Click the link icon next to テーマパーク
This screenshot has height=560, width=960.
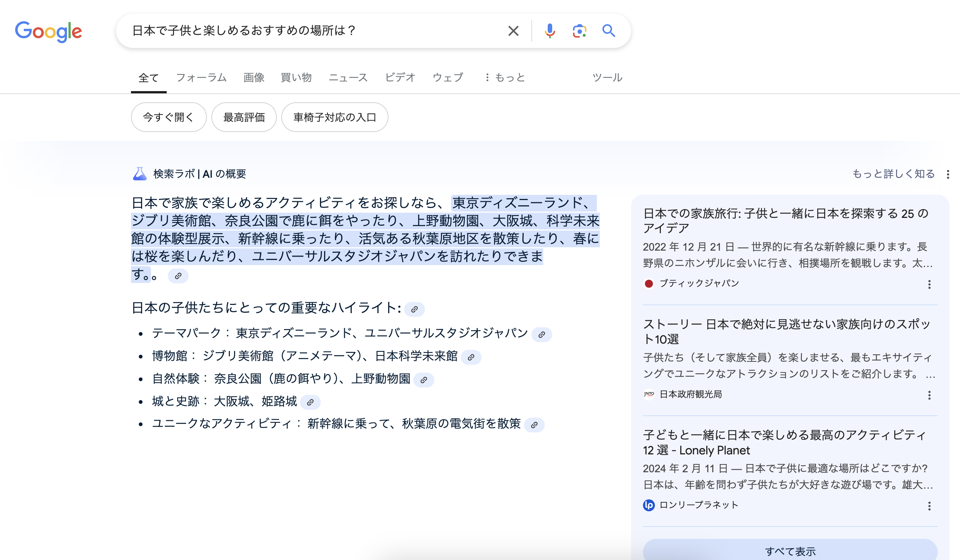click(543, 334)
